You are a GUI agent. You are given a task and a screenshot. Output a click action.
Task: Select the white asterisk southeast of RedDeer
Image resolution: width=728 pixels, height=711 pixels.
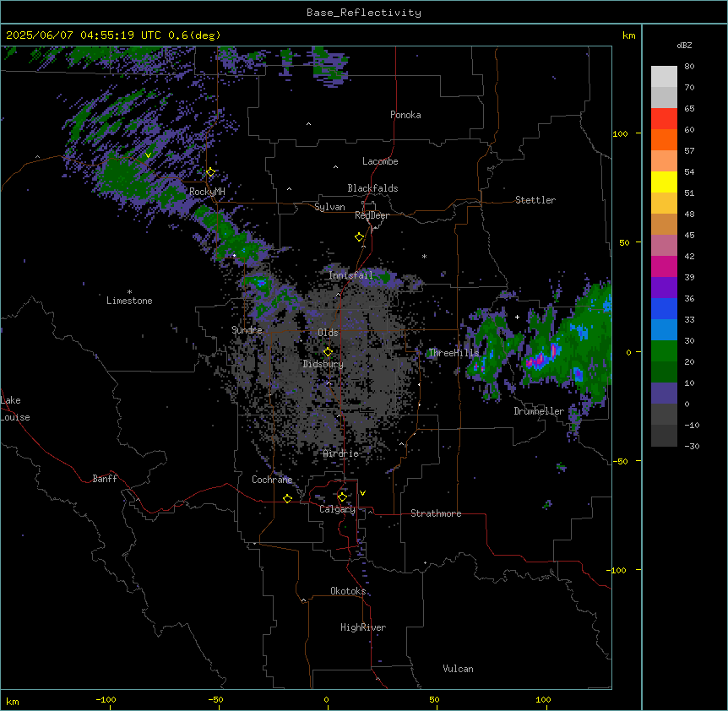click(424, 256)
